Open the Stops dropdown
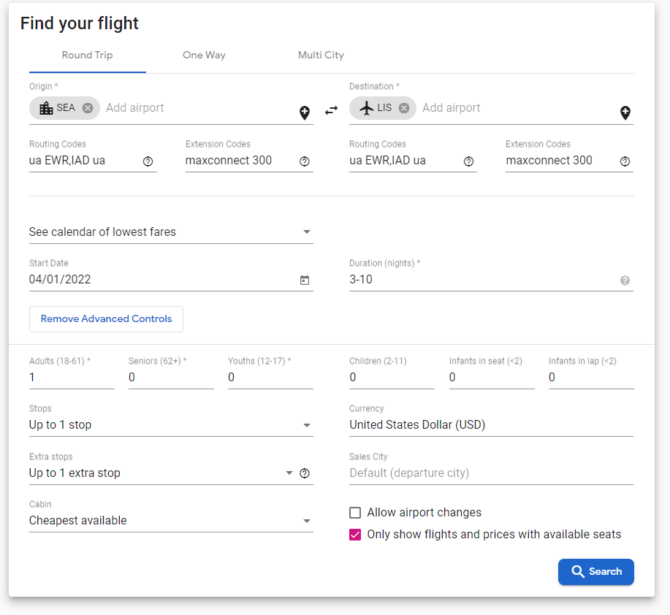 click(x=171, y=425)
